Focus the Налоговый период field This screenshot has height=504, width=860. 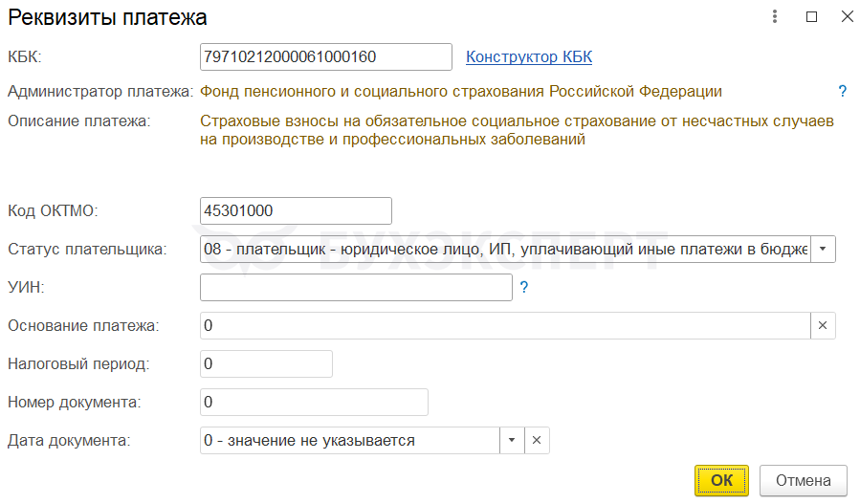(266, 364)
